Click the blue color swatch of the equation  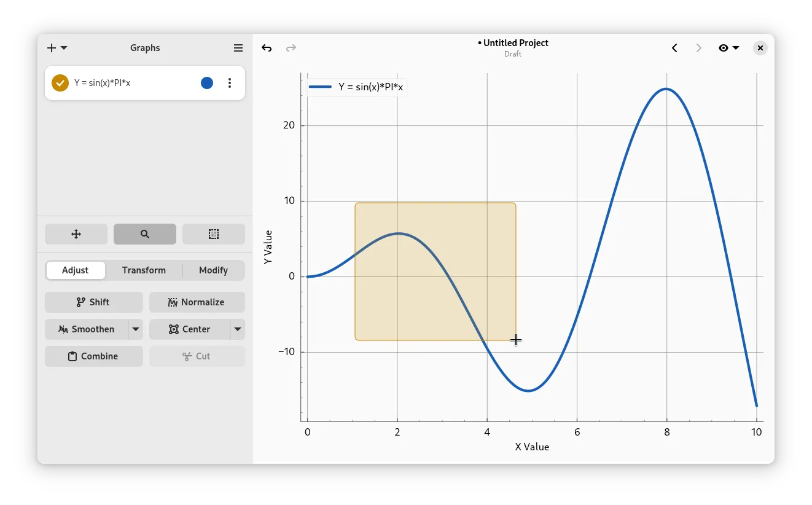point(207,83)
